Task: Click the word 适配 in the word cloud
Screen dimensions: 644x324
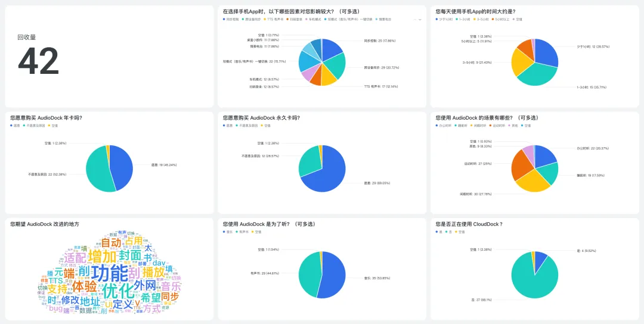Action: coord(75,258)
